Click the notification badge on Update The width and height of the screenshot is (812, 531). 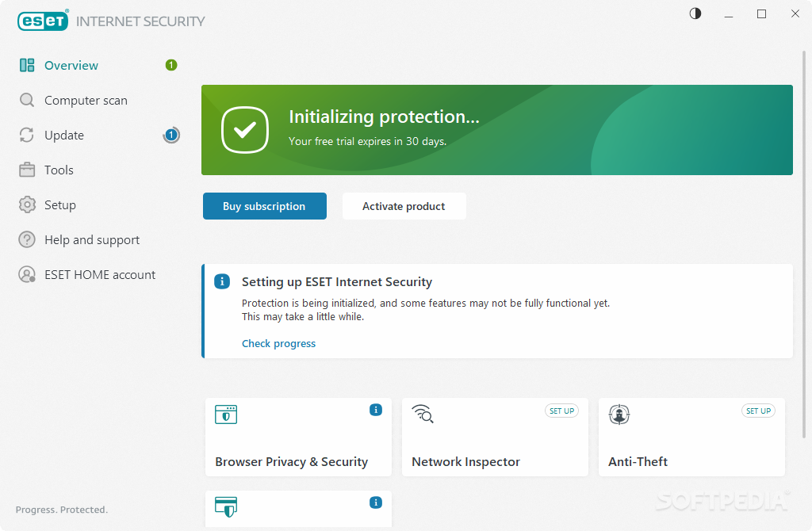coord(171,135)
